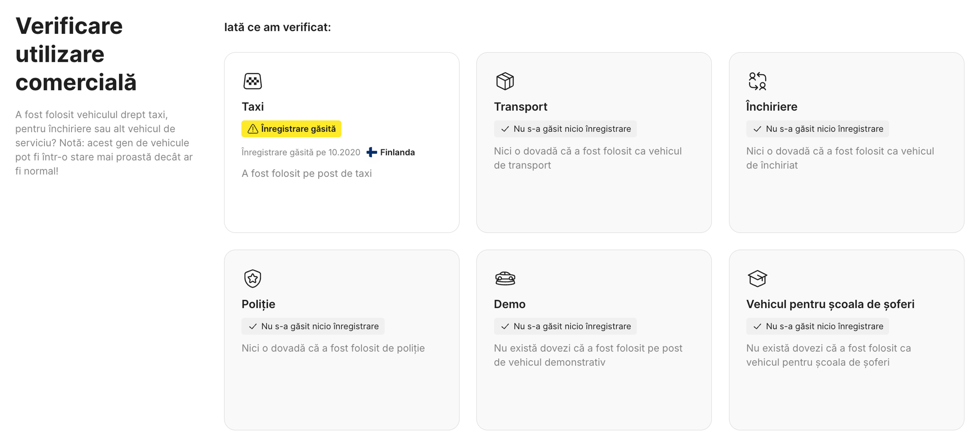Click 'Înregistrare găsită pe 10.2020' text
The image size is (980, 445).
click(x=301, y=152)
